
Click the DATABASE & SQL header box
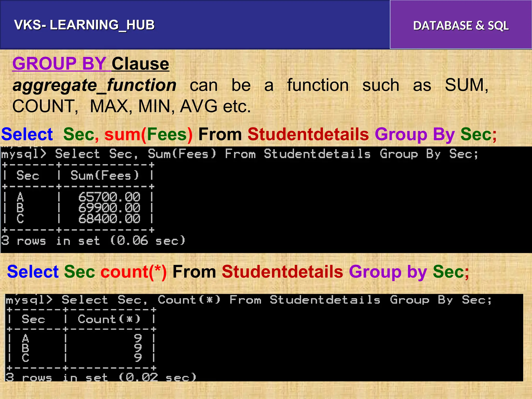pyautogui.click(x=461, y=25)
